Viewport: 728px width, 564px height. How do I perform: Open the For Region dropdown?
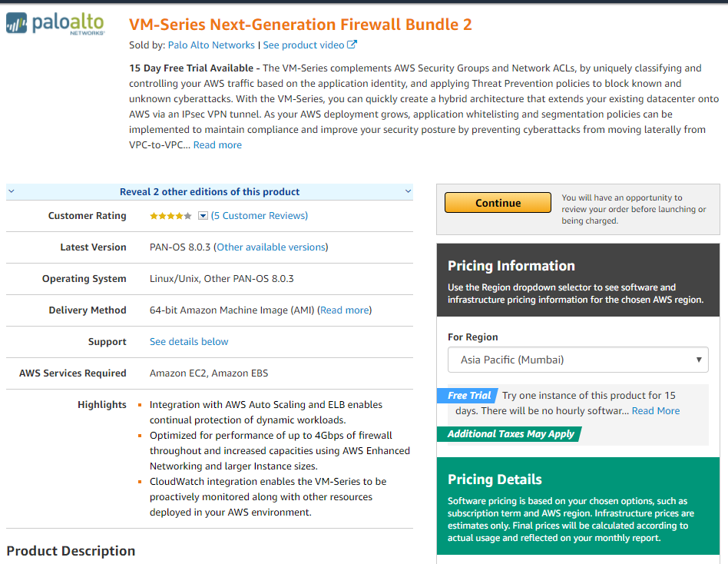578,360
